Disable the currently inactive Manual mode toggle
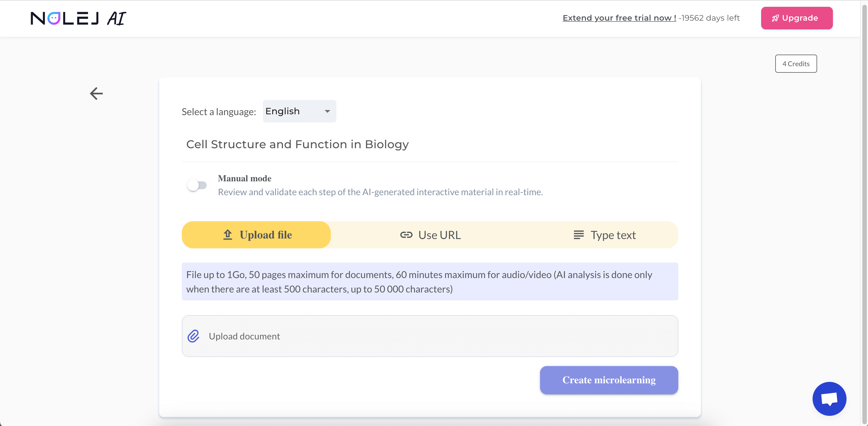The height and width of the screenshot is (426, 868). [198, 184]
